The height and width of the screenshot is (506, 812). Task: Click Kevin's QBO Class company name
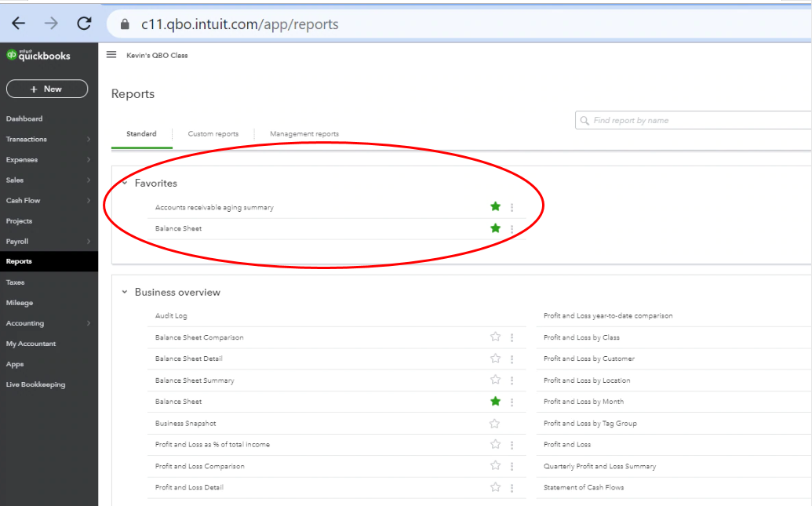pos(157,56)
